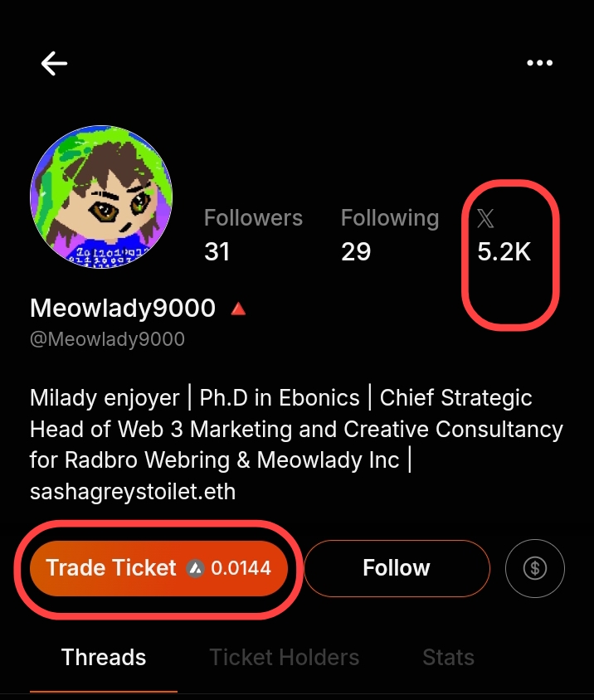This screenshot has height=700, width=594.
Task: Click the 5.2K X follower count
Action: tap(504, 251)
